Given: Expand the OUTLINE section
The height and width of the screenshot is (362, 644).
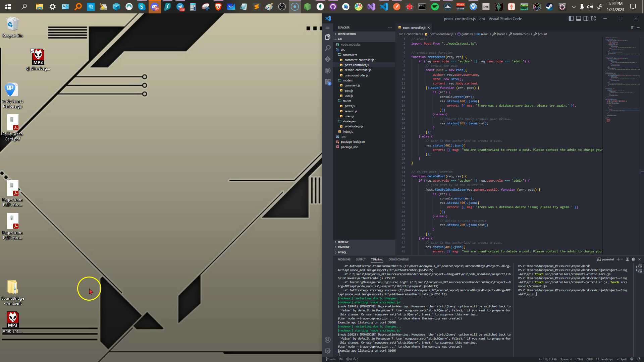Looking at the screenshot, I should point(343,242).
